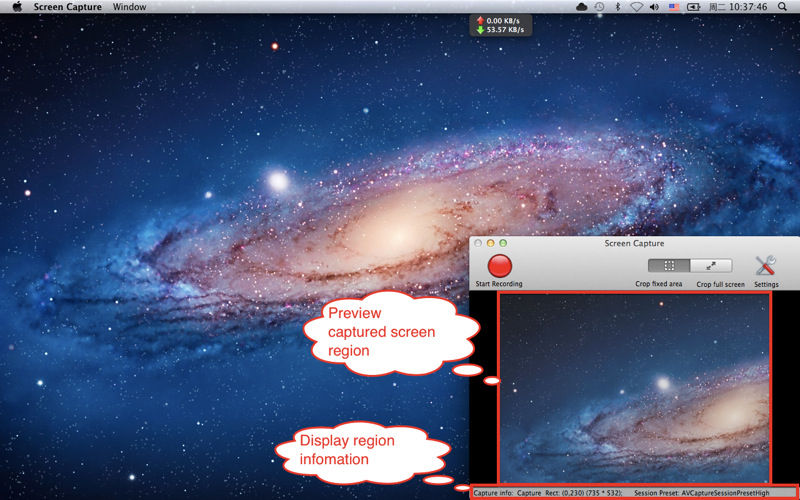Open the Apple menu

[16, 7]
